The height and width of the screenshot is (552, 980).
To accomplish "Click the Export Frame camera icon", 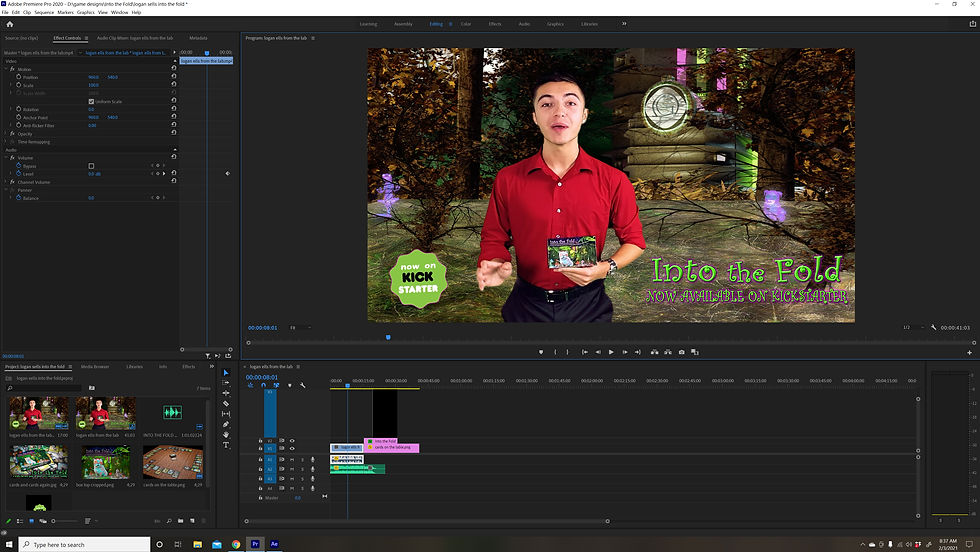I will [x=681, y=352].
